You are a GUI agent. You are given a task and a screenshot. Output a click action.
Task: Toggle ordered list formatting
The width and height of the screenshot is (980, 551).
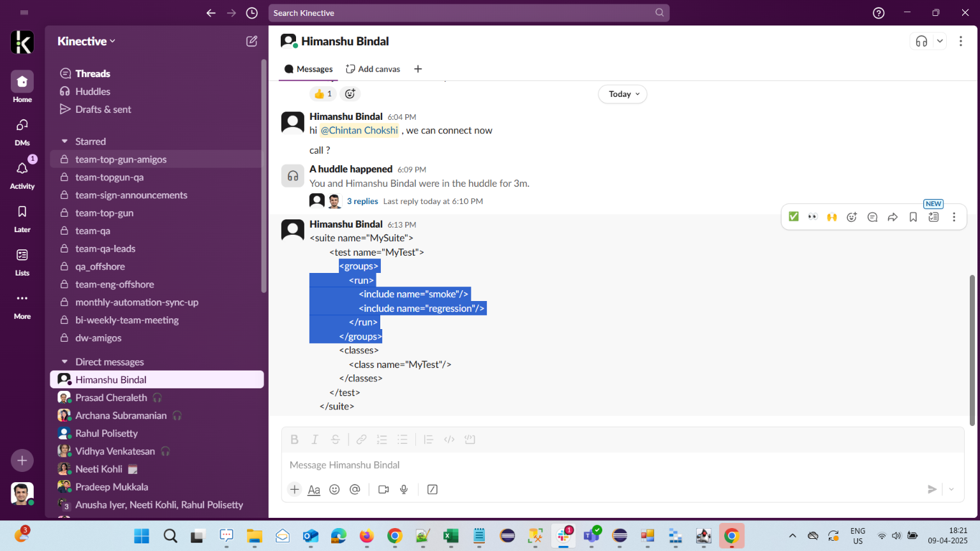coord(382,439)
